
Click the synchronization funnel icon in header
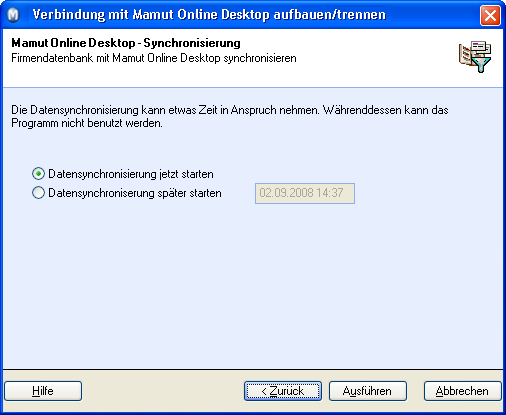click(475, 57)
